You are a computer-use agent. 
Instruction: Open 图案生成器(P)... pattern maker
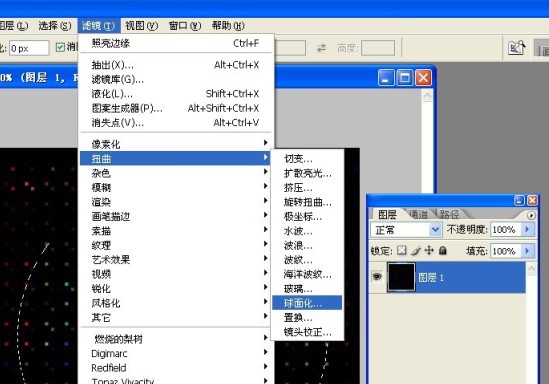click(175, 108)
